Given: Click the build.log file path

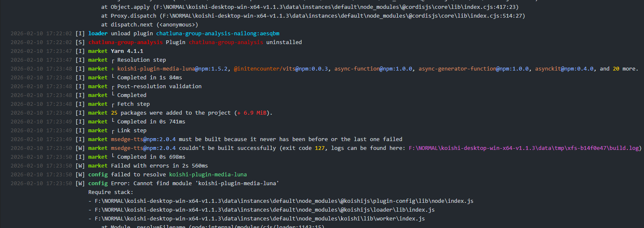Looking at the screenshot, I should [525, 148].
